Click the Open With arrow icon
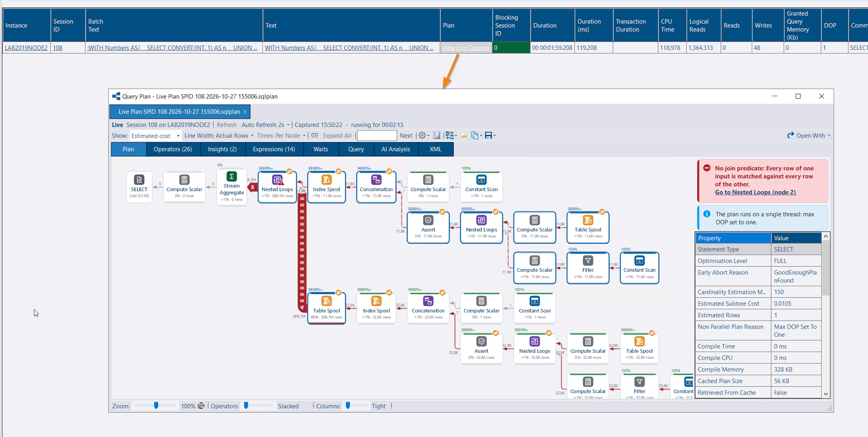868x437 pixels. tap(790, 135)
